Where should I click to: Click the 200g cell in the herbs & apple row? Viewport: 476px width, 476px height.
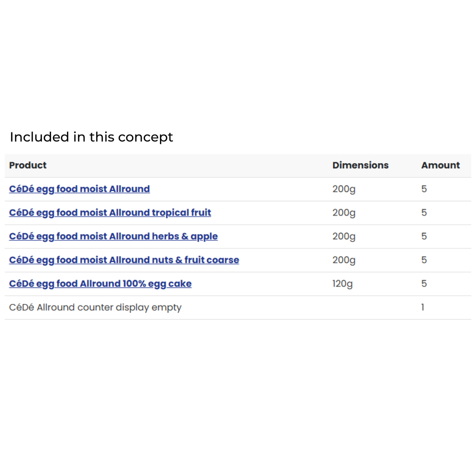[x=344, y=237]
